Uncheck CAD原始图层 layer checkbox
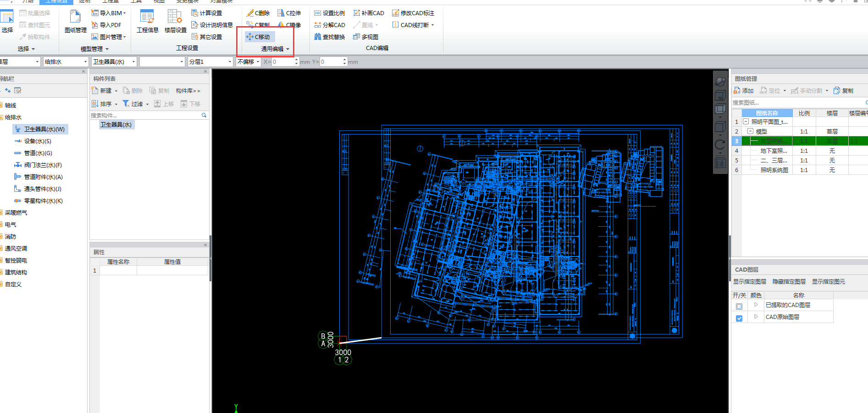This screenshot has height=413, width=868. tap(739, 318)
